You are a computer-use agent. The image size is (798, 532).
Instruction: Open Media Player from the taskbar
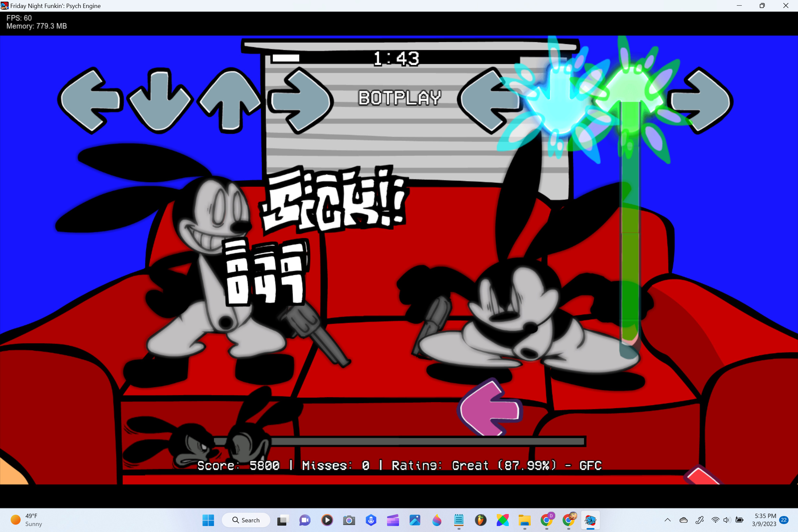tap(327, 520)
